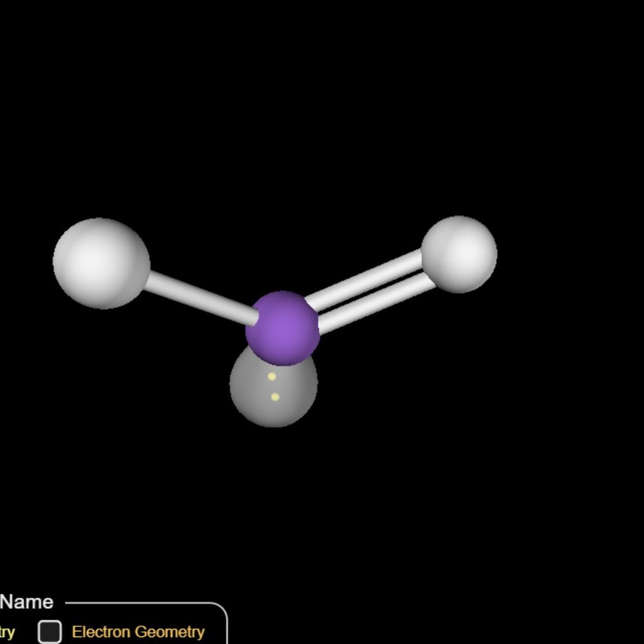644x644 pixels.
Task: Enable the Electron Geometry checkbox
Action: [50, 632]
